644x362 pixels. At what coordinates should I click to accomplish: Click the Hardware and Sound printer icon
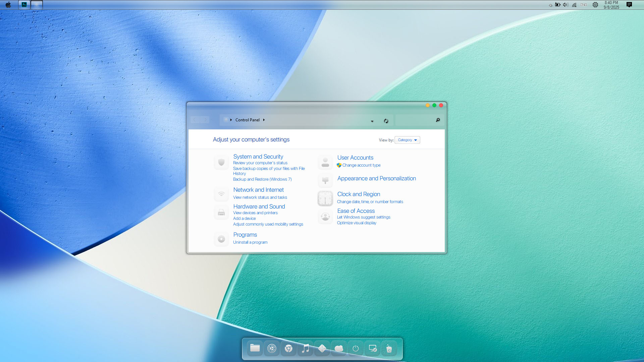(221, 213)
